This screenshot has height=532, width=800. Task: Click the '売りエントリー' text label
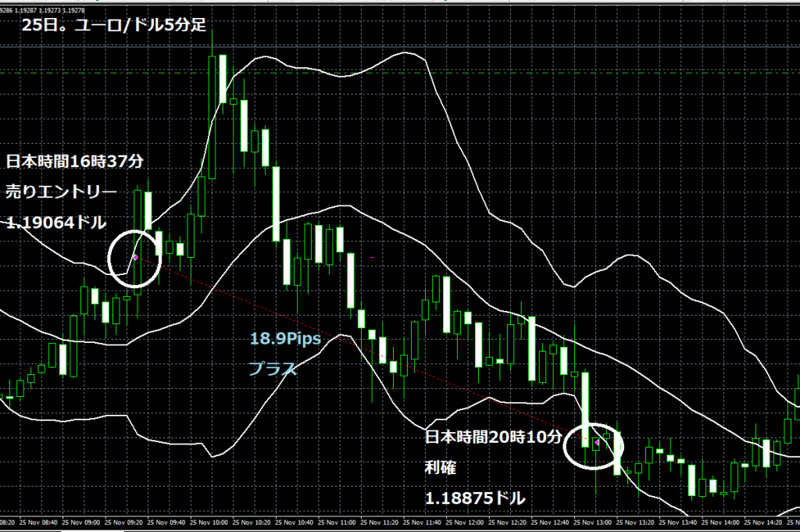pyautogui.click(x=61, y=191)
